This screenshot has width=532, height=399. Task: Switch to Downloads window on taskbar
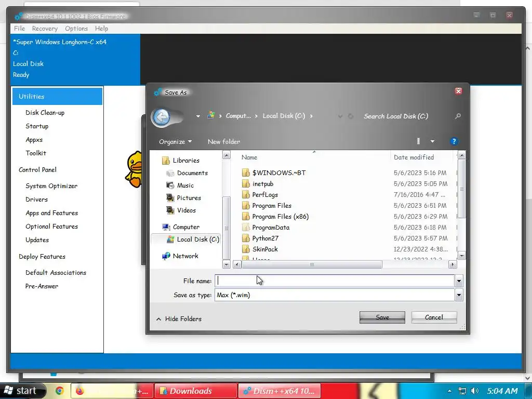[196, 391]
